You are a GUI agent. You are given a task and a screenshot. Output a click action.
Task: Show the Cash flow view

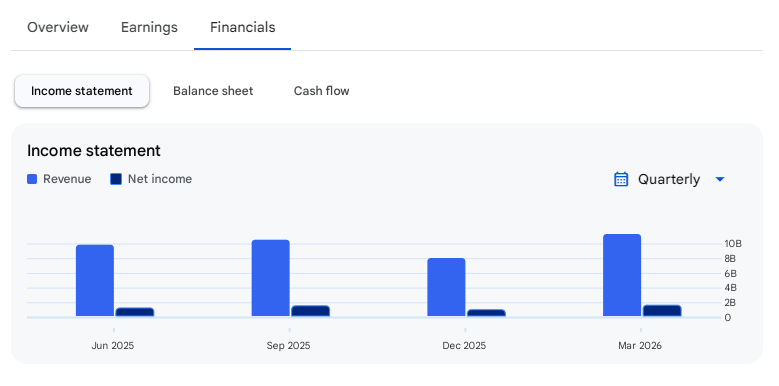(321, 91)
